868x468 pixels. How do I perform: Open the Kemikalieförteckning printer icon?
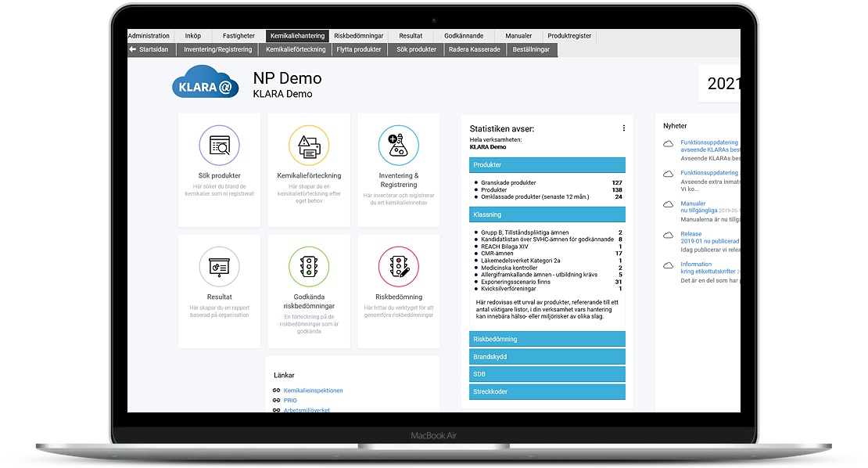[309, 145]
